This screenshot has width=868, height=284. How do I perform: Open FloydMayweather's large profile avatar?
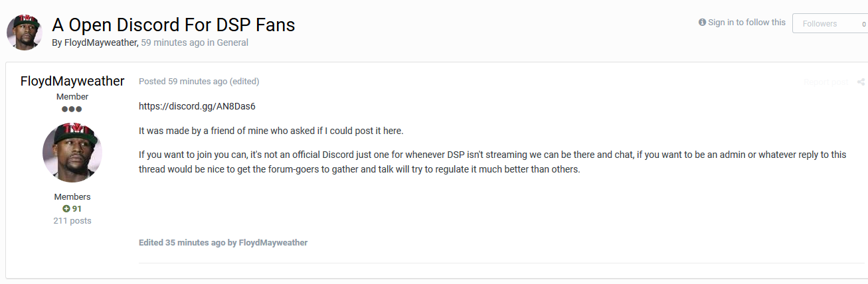point(72,153)
